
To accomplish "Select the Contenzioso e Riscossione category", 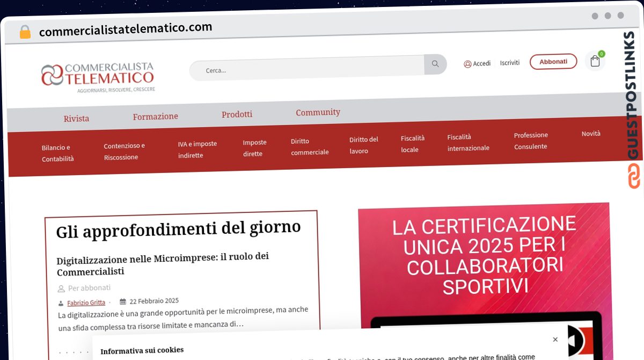I will pos(125,151).
